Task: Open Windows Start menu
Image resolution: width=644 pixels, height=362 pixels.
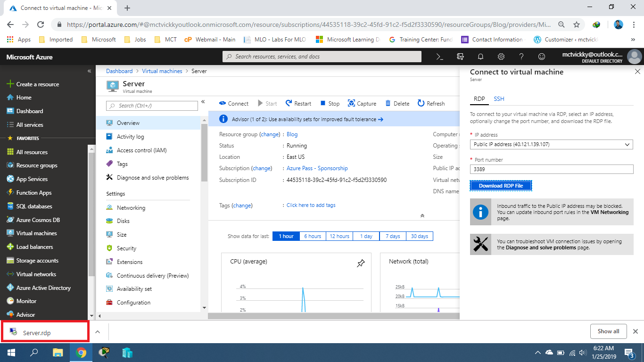Action: coord(10,353)
